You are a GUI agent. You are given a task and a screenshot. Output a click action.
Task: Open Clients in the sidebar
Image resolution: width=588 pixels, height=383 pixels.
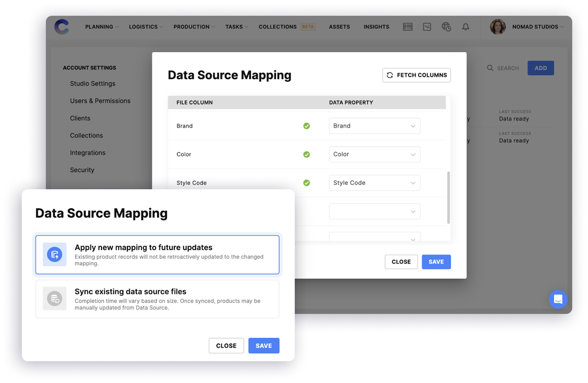pyautogui.click(x=80, y=118)
